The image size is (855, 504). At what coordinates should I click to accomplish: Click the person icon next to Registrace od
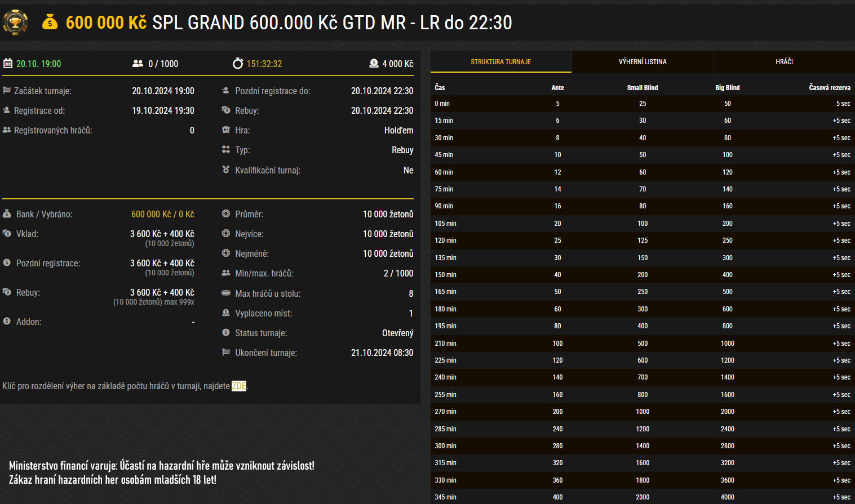[7, 110]
